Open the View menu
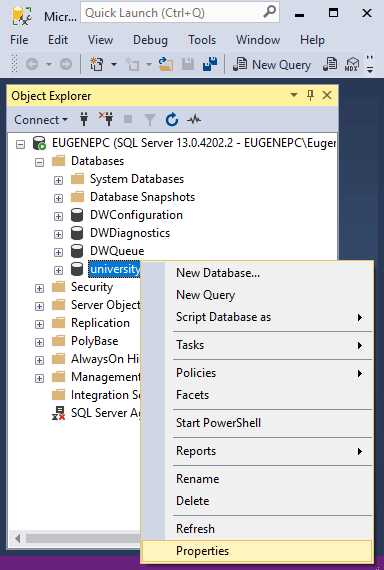 coord(100,40)
